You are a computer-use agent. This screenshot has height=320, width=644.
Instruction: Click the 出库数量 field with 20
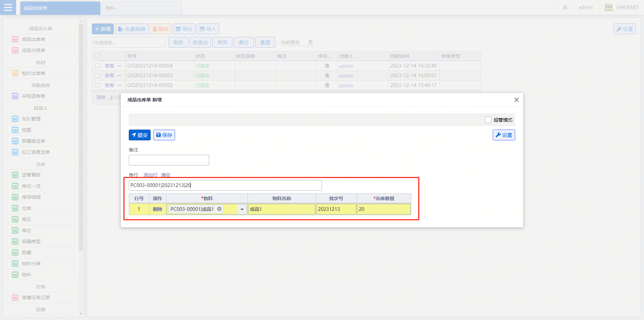tap(384, 209)
